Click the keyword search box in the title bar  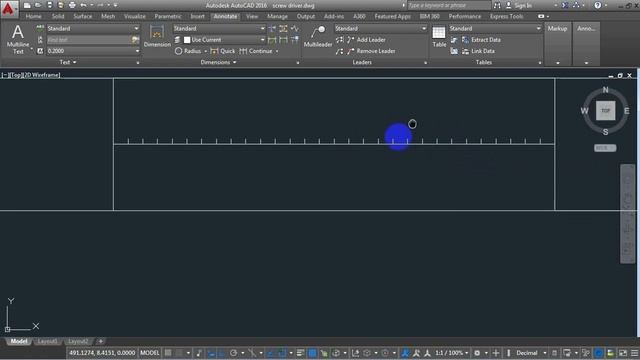click(x=449, y=5)
